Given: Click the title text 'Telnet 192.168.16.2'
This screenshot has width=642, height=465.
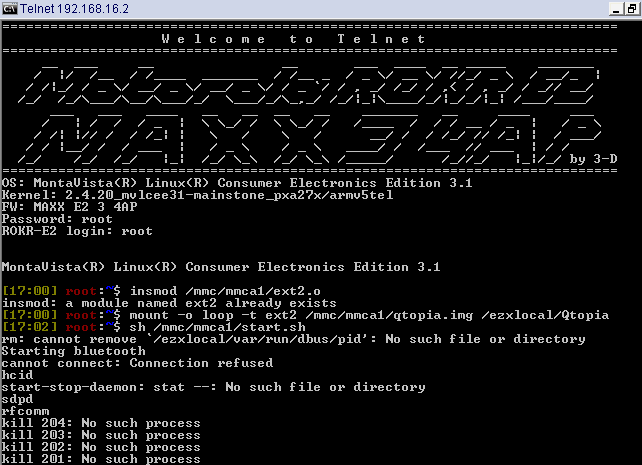Looking at the screenshot, I should point(75,8).
